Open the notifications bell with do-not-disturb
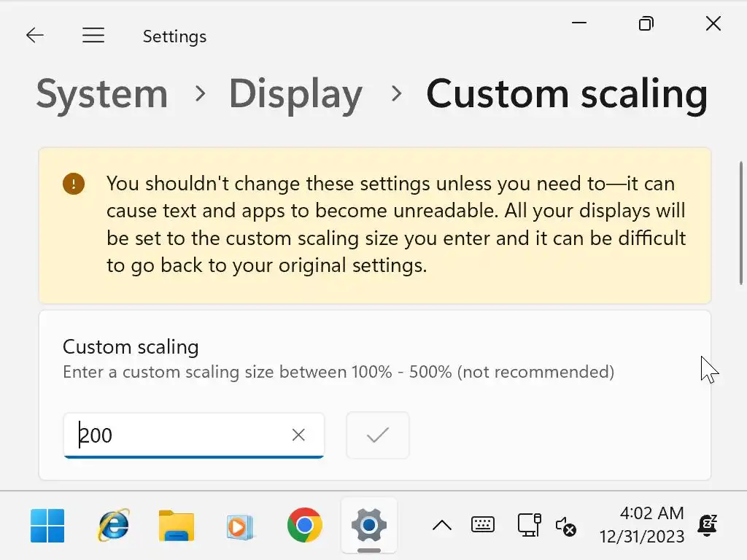The width and height of the screenshot is (747, 560). pyautogui.click(x=707, y=525)
